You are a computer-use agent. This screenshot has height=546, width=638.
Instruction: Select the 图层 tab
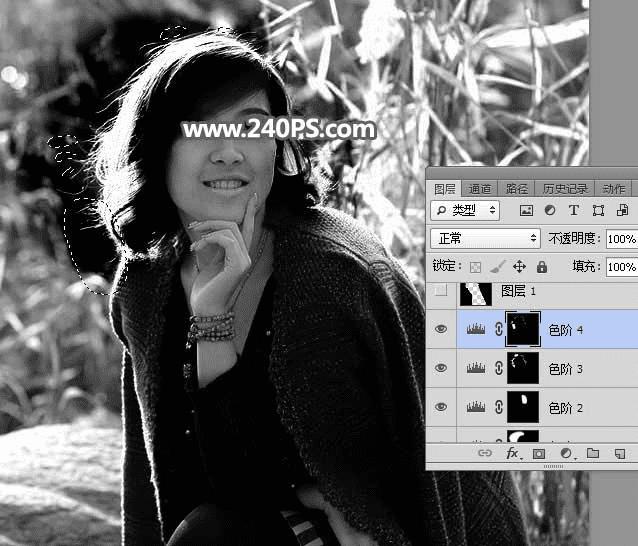(444, 189)
